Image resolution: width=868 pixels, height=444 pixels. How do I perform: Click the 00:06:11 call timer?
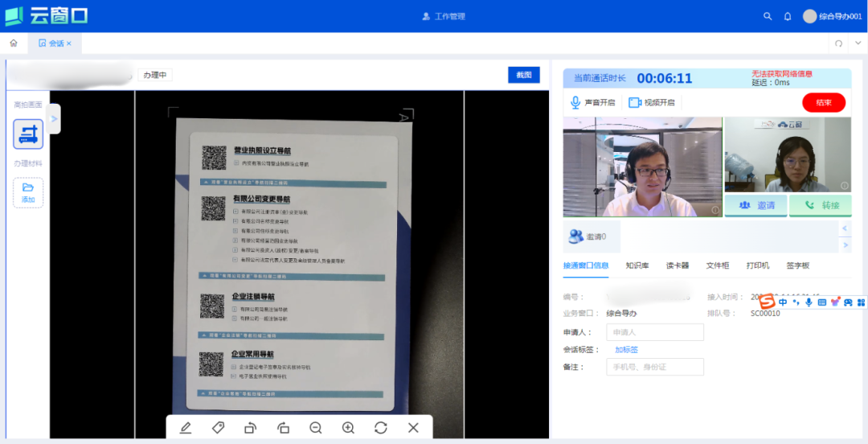click(x=665, y=79)
